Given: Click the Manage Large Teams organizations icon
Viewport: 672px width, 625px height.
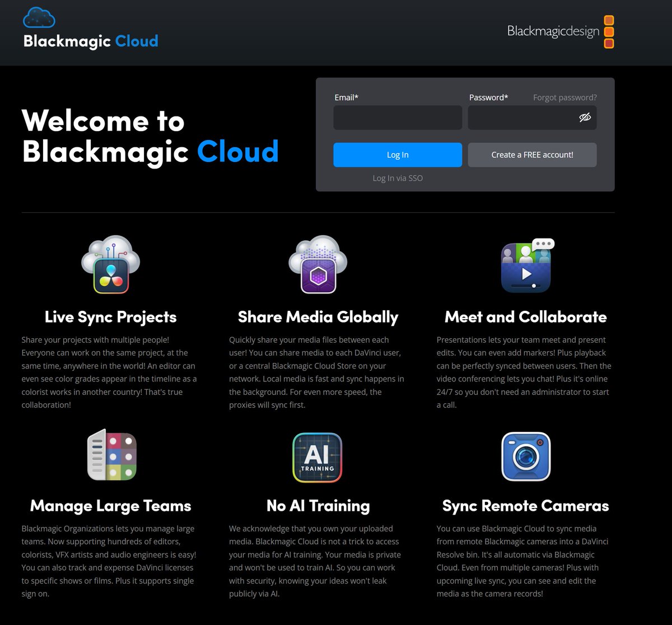Looking at the screenshot, I should pos(111,454).
